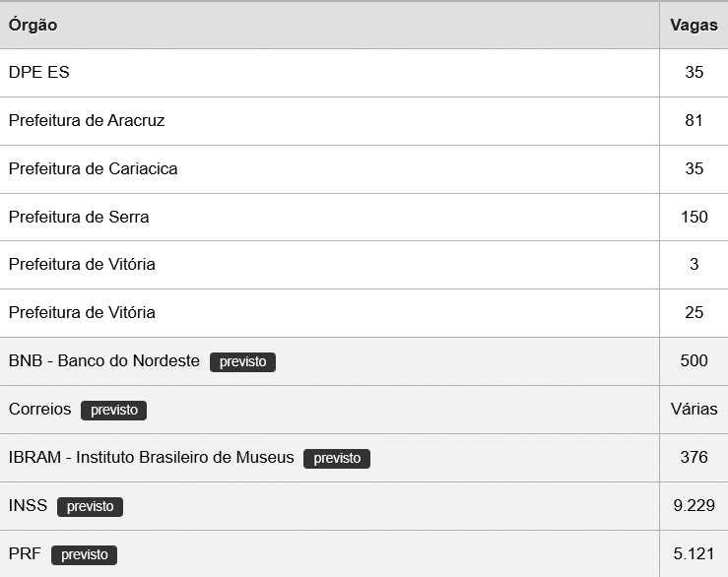Select the INSS row

pos(28,506)
